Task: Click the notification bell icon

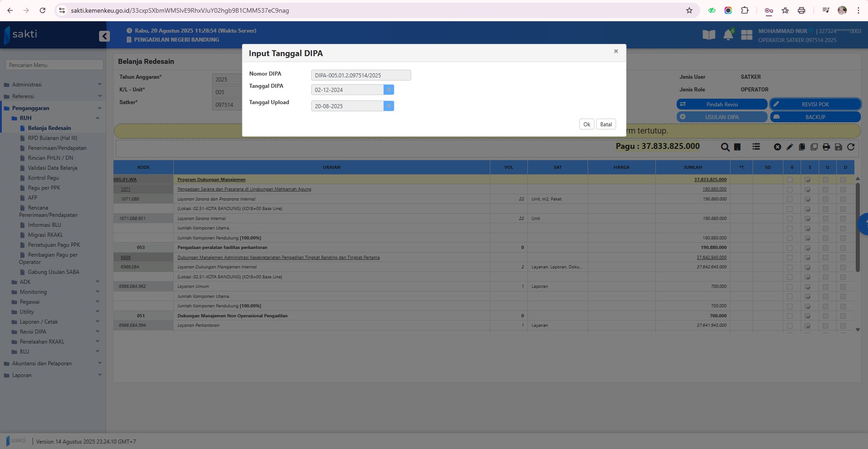Action: [728, 35]
